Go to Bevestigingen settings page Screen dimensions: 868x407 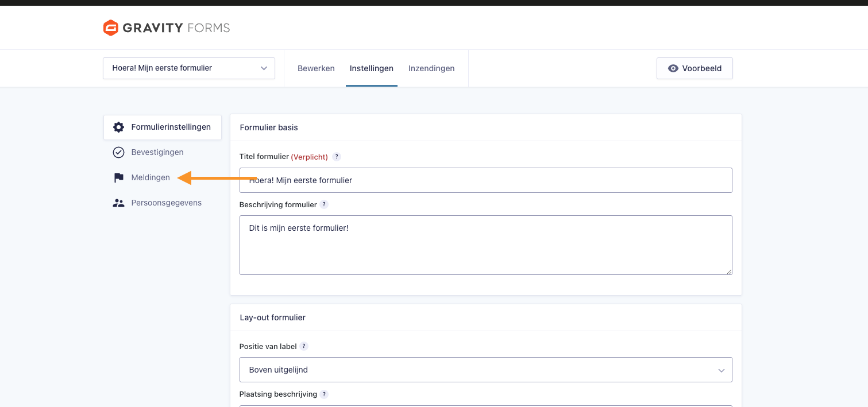tap(157, 153)
